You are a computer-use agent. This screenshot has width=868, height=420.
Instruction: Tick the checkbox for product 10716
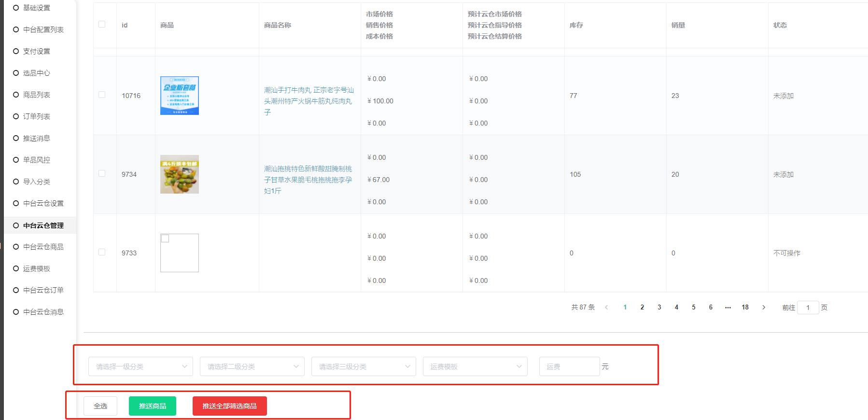tap(102, 95)
